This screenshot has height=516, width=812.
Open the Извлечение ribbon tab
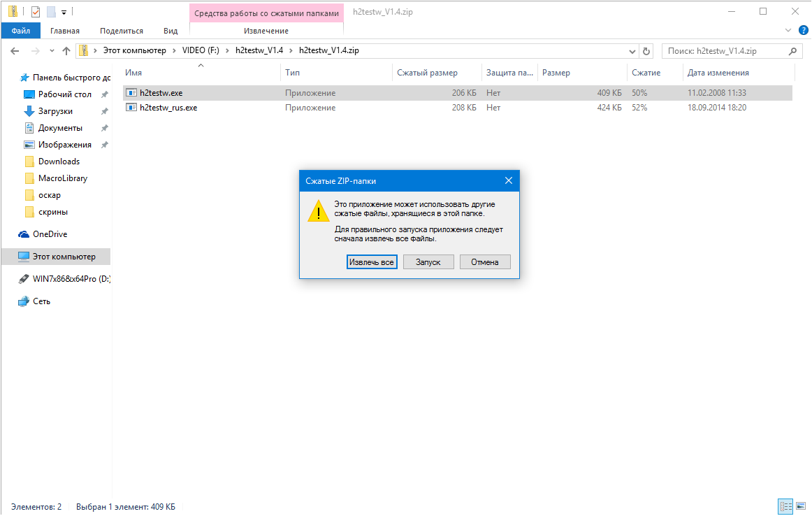pos(266,31)
